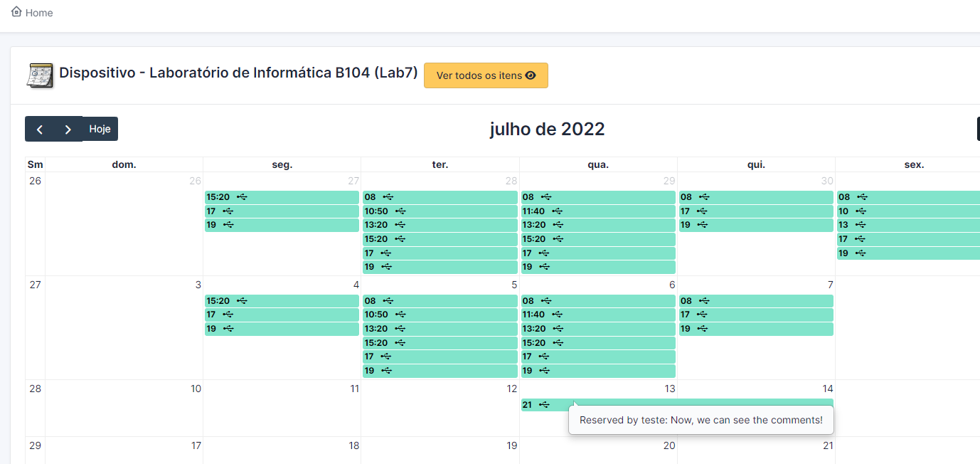Open the 10 reservation in Friday column
This screenshot has width=980, height=464.
coord(908,211)
